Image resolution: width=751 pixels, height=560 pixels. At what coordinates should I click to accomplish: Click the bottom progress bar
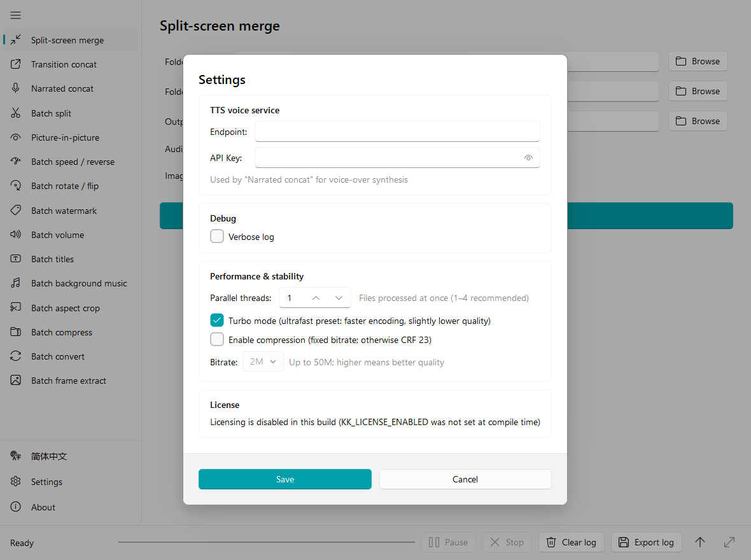coord(266,542)
